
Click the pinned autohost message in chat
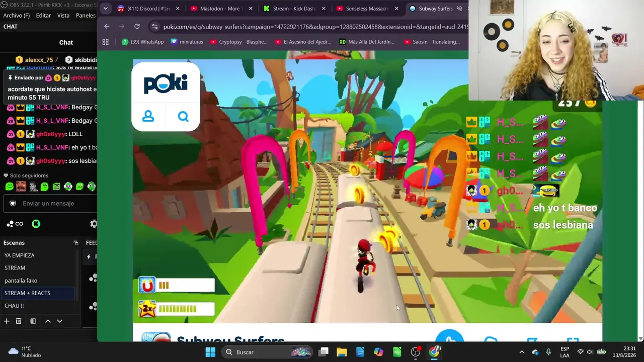(51, 87)
